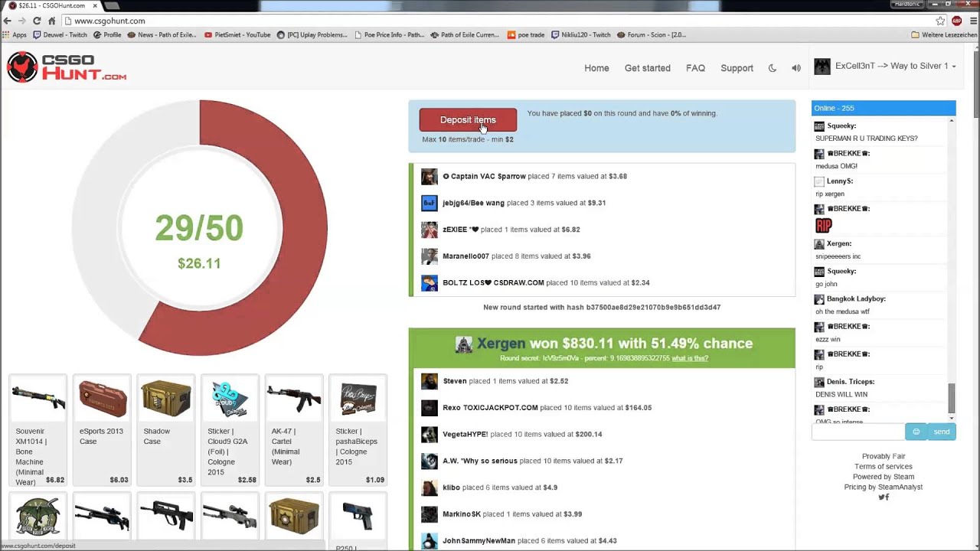This screenshot has width=980, height=551.
Task: Bookmark this page with star icon
Action: [940, 21]
